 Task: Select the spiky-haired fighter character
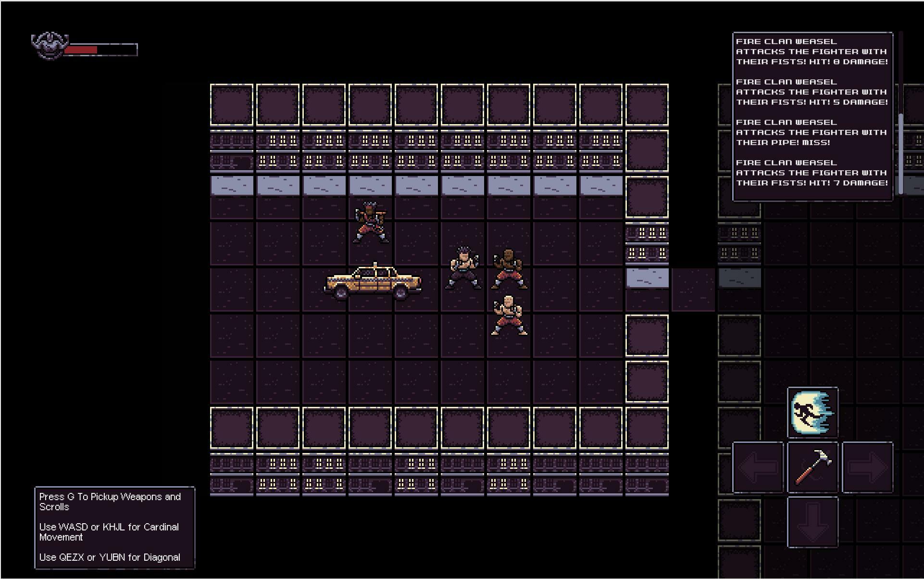click(462, 268)
